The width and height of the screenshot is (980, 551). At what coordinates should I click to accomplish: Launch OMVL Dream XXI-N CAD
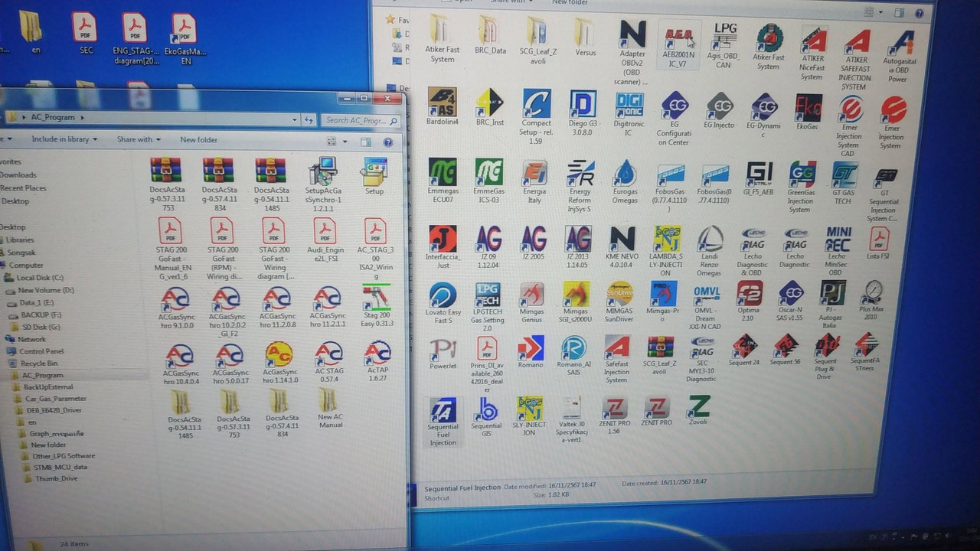point(707,294)
